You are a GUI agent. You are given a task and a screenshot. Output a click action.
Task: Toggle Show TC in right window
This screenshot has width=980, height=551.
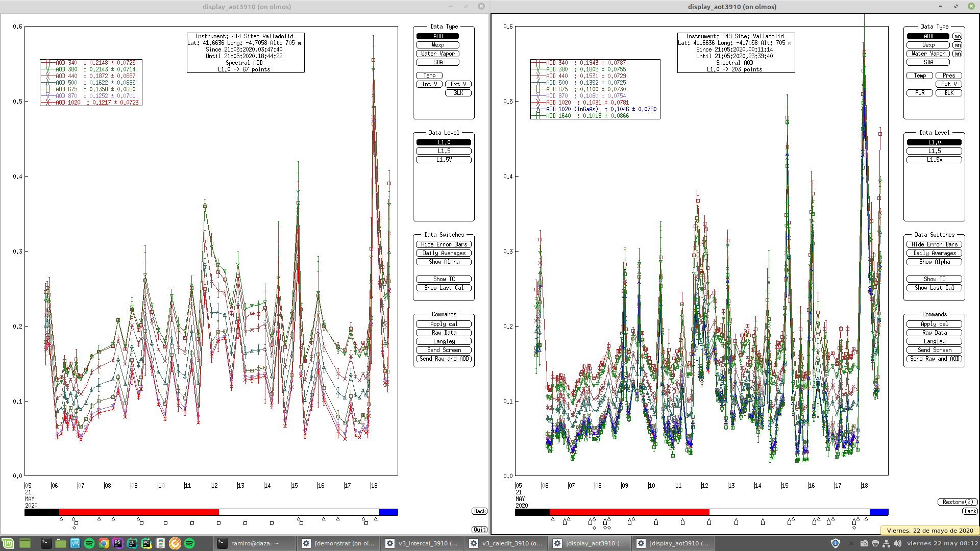(x=935, y=279)
